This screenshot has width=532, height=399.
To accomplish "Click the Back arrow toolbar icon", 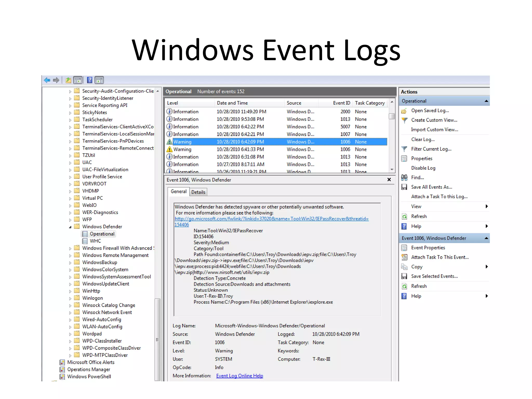I will (x=47, y=80).
